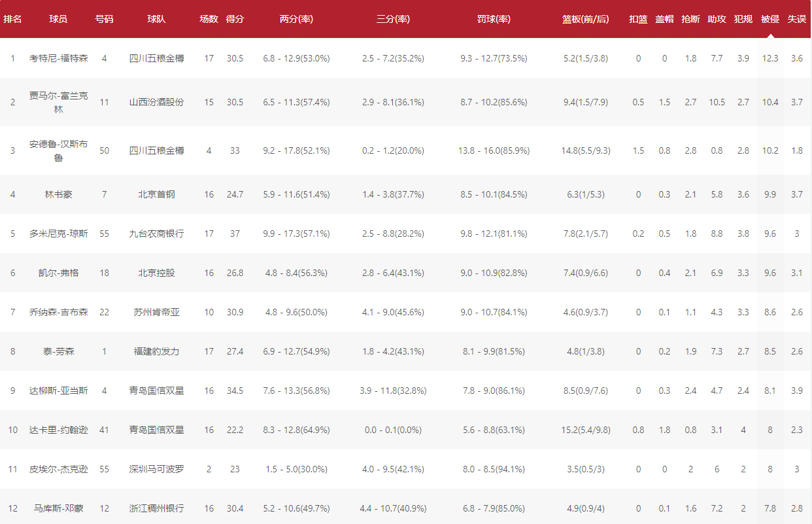Screen dimensions: 812x524
Task: Click points value 37 in 多米尼克-琼斯 row
Action: (x=235, y=234)
